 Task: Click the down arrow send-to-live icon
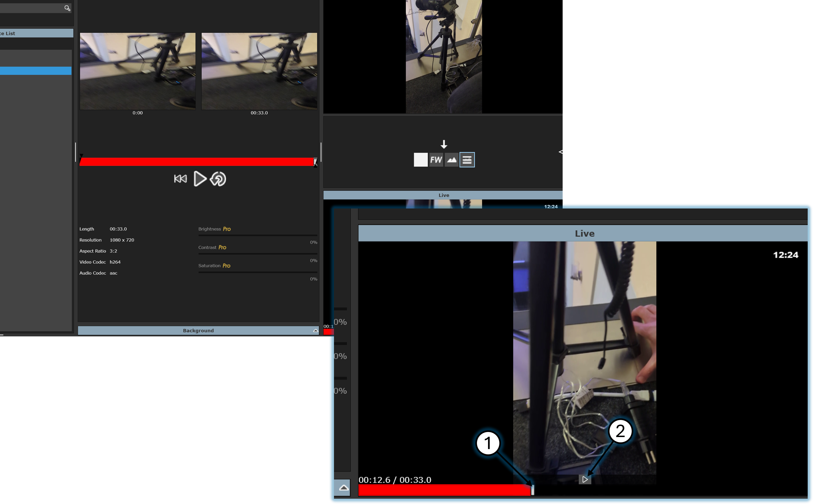tap(443, 144)
